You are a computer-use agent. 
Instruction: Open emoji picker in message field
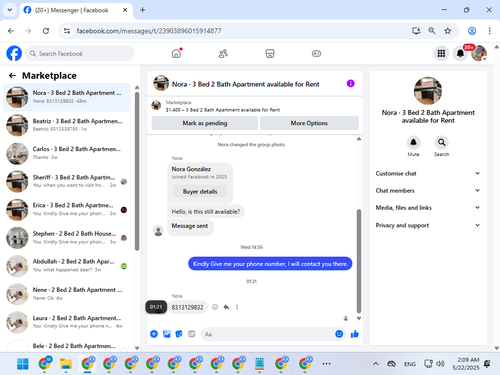339,334
